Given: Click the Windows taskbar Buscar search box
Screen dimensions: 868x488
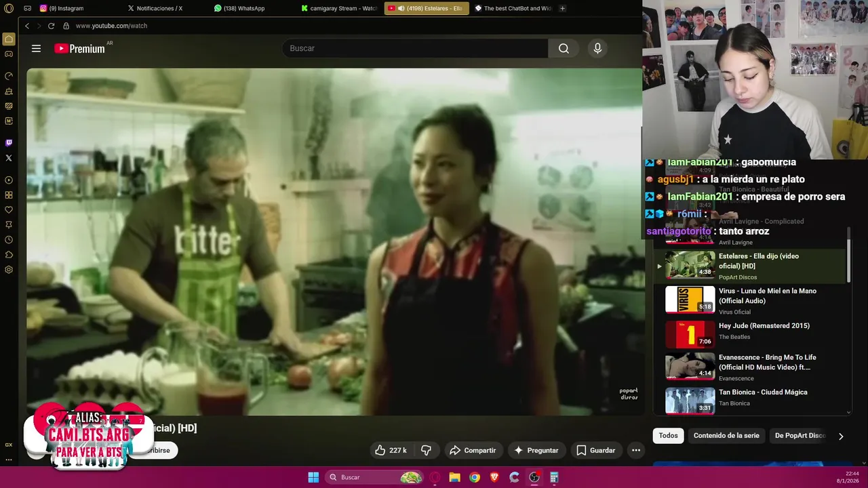Looking at the screenshot, I should click(x=375, y=477).
